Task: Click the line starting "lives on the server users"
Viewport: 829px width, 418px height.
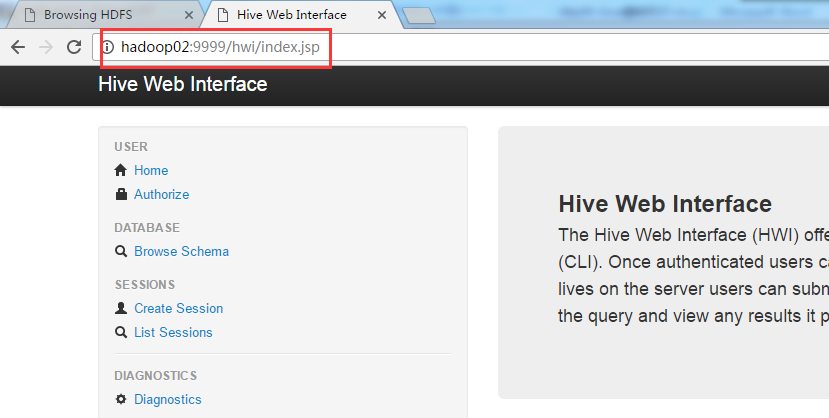Action: pos(693,289)
